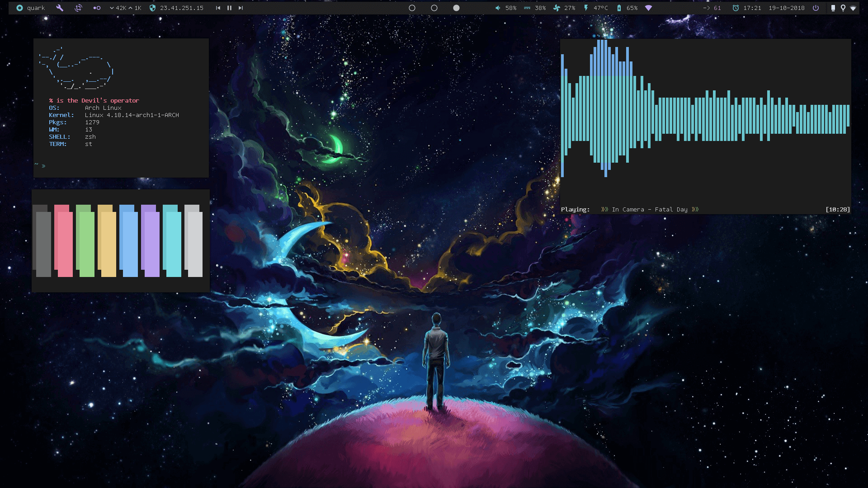This screenshot has height=488, width=868.
Task: Click the quark disc icon in the bar
Action: [19, 8]
